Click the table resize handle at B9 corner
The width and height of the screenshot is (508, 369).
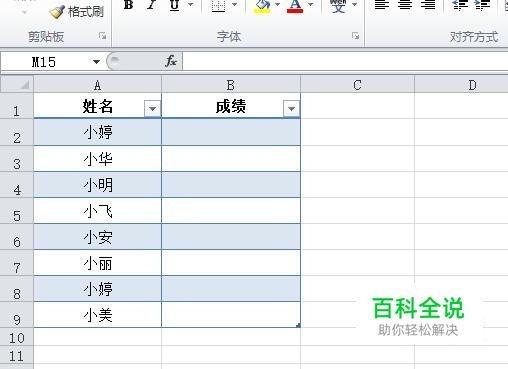298,325
